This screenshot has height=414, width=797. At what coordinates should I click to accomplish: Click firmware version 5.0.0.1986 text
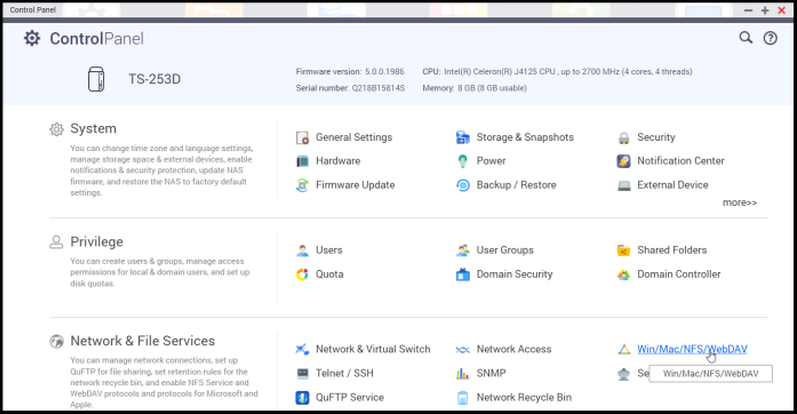coord(350,72)
